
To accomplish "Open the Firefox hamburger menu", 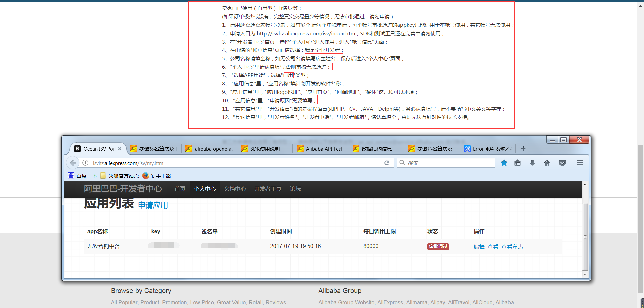I will coord(580,163).
